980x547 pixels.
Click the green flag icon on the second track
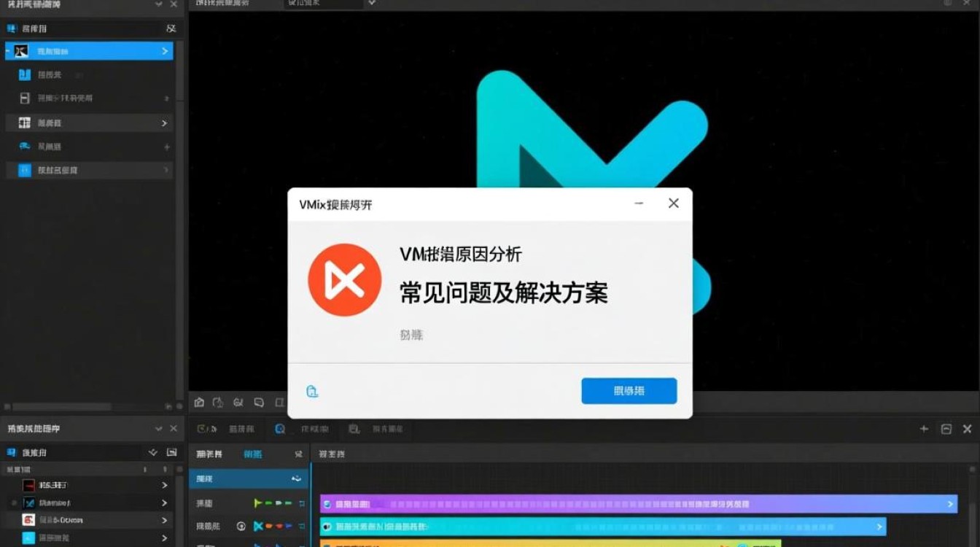pos(257,503)
